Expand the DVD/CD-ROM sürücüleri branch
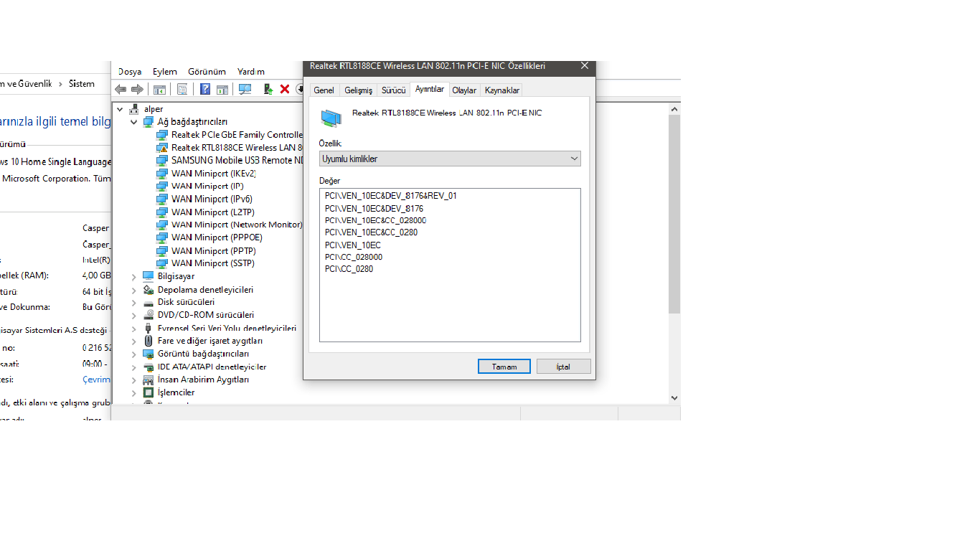Screen dimensions: 980x551 [133, 315]
